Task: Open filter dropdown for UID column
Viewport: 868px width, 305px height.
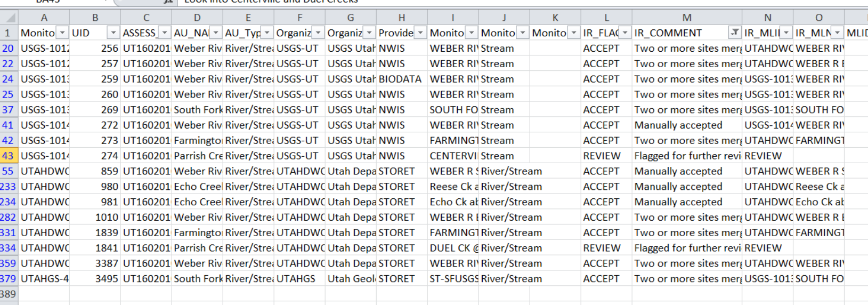Action: click(x=113, y=33)
